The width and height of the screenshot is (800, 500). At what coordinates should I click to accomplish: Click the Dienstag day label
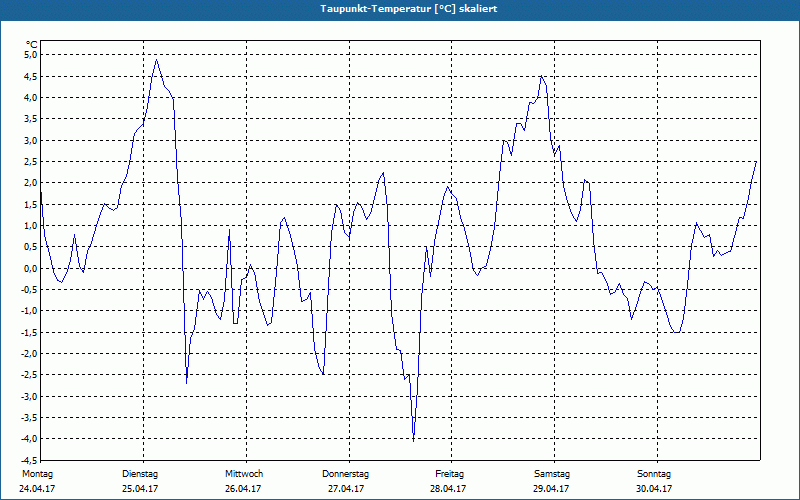click(140, 474)
